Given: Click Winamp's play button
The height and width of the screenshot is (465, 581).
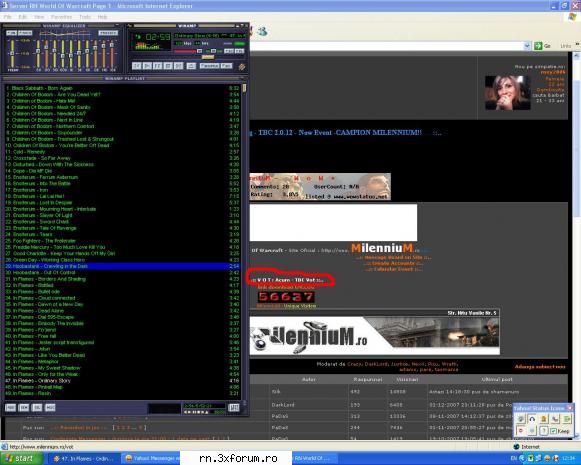Looking at the screenshot, I should 147,66.
